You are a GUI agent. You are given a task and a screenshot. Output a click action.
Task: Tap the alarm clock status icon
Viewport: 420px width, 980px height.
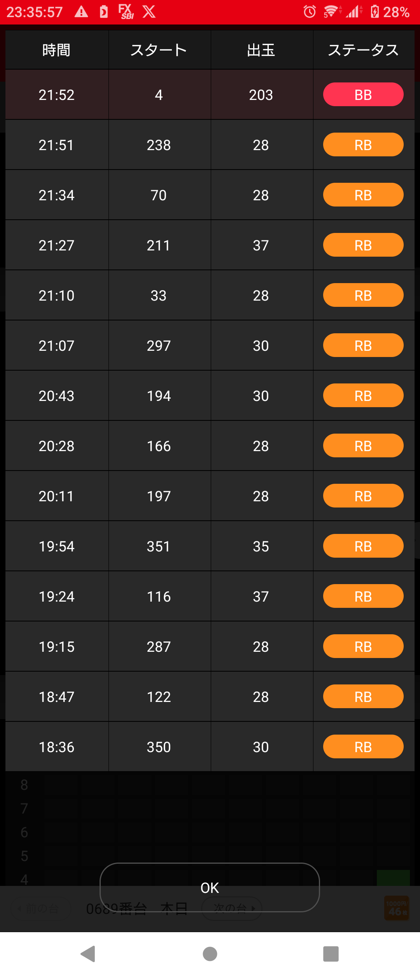pyautogui.click(x=310, y=12)
